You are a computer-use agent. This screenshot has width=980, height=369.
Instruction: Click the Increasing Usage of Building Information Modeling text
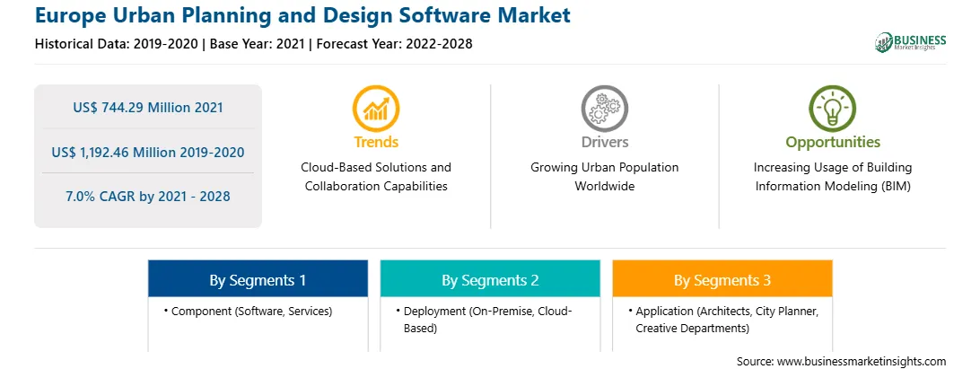[x=833, y=177]
